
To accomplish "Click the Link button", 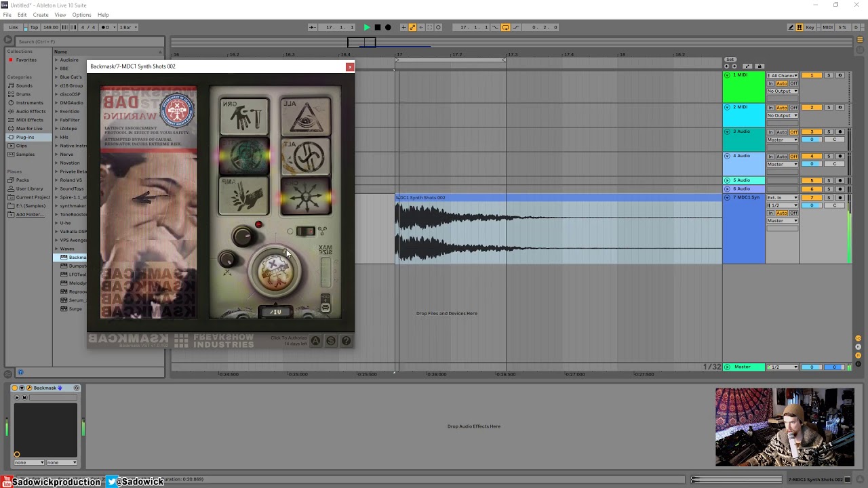I will click(14, 27).
